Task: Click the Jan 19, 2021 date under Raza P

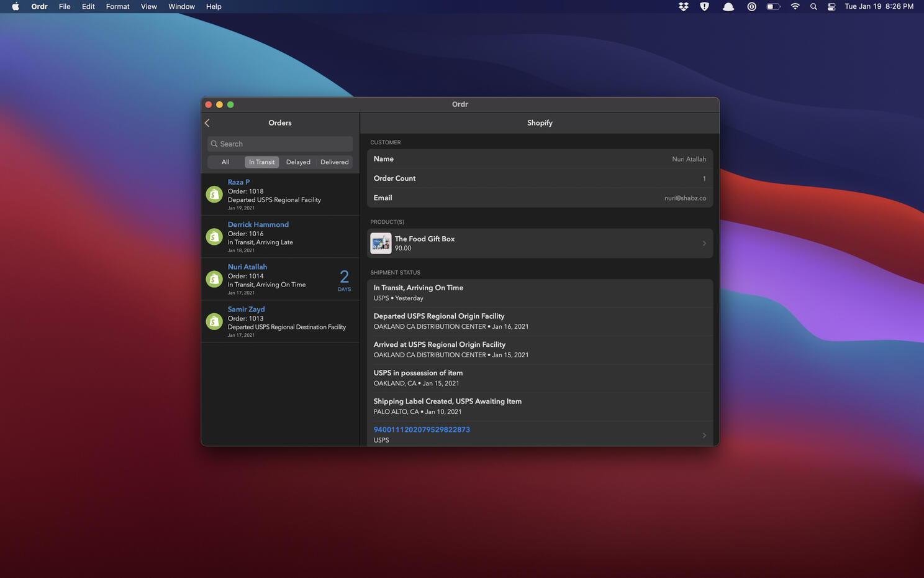Action: click(x=241, y=208)
